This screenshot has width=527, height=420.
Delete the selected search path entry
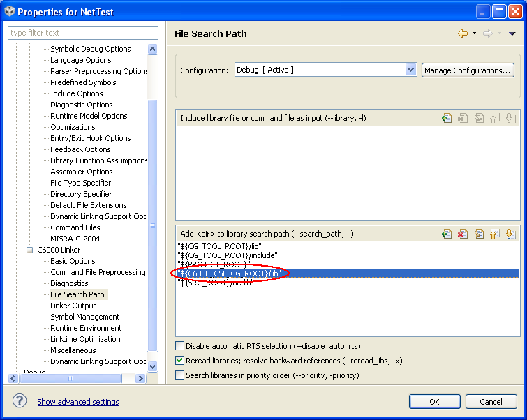click(463, 234)
